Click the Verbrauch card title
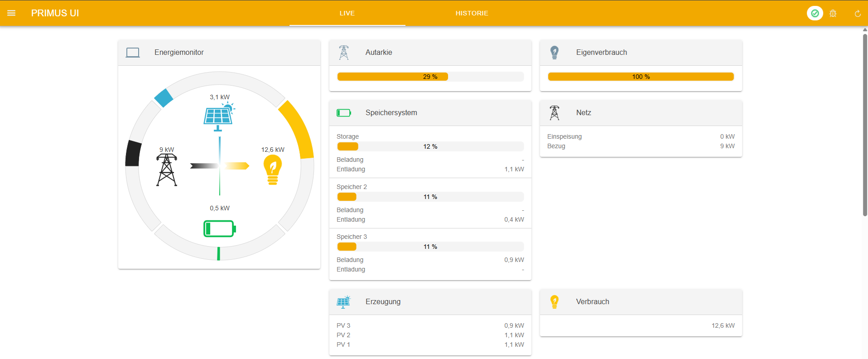 pyautogui.click(x=592, y=302)
